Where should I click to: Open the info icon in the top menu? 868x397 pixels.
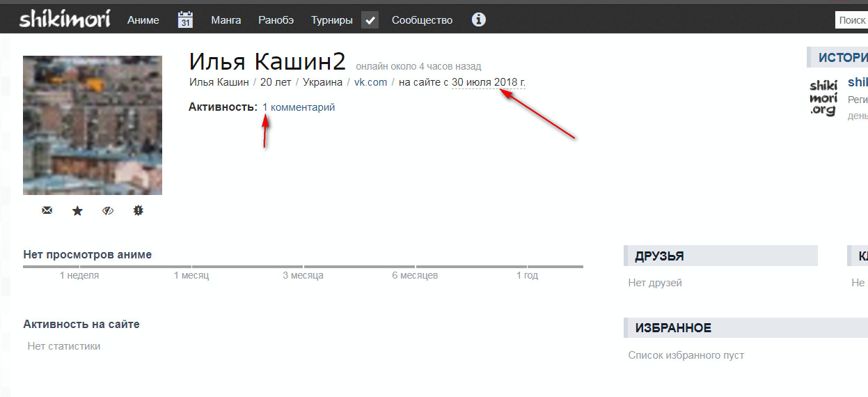[478, 20]
